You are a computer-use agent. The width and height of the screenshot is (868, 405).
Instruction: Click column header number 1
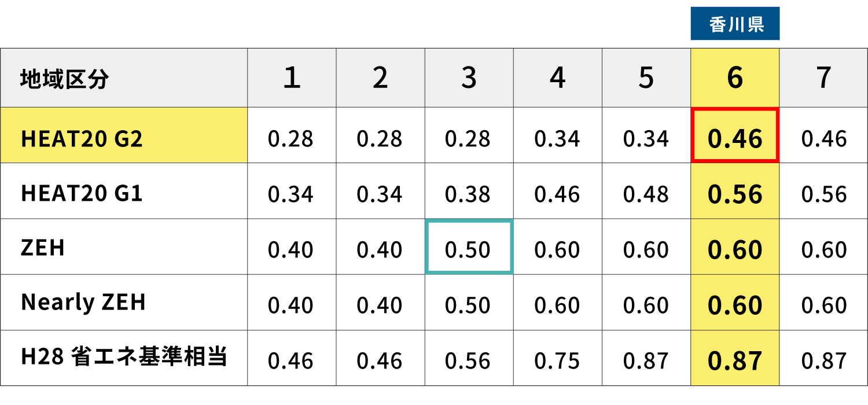[292, 78]
